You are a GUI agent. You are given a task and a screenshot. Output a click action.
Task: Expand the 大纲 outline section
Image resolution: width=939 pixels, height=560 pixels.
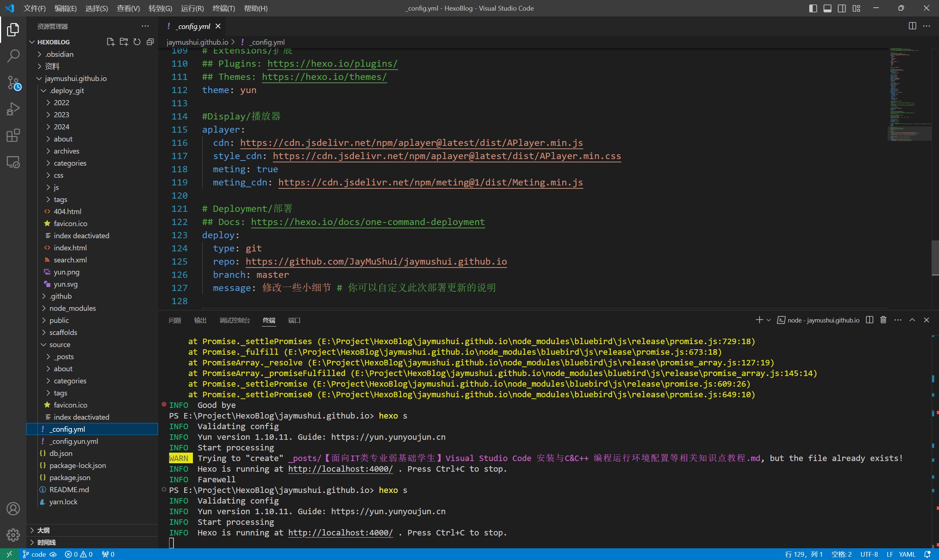92,530
